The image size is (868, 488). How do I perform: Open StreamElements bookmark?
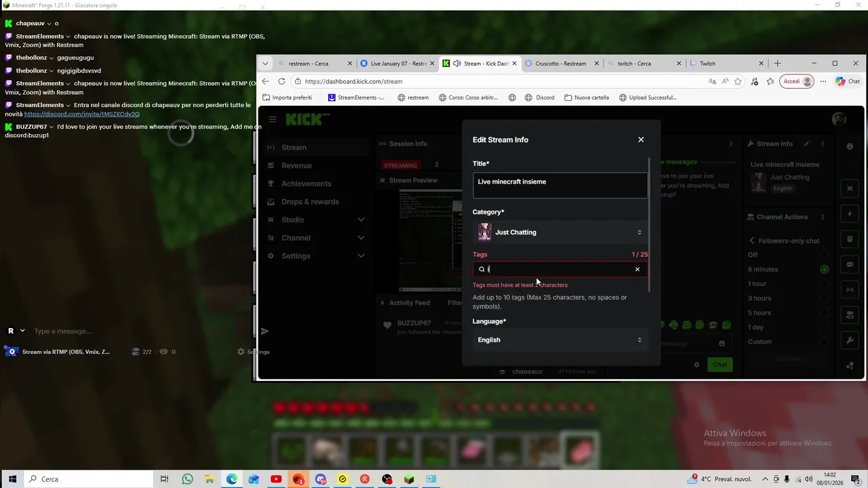(x=356, y=97)
